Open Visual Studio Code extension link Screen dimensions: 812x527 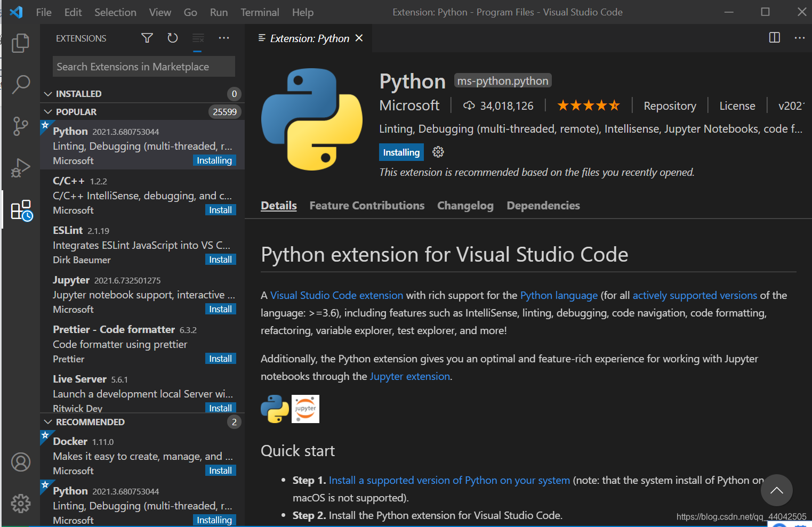[336, 295]
